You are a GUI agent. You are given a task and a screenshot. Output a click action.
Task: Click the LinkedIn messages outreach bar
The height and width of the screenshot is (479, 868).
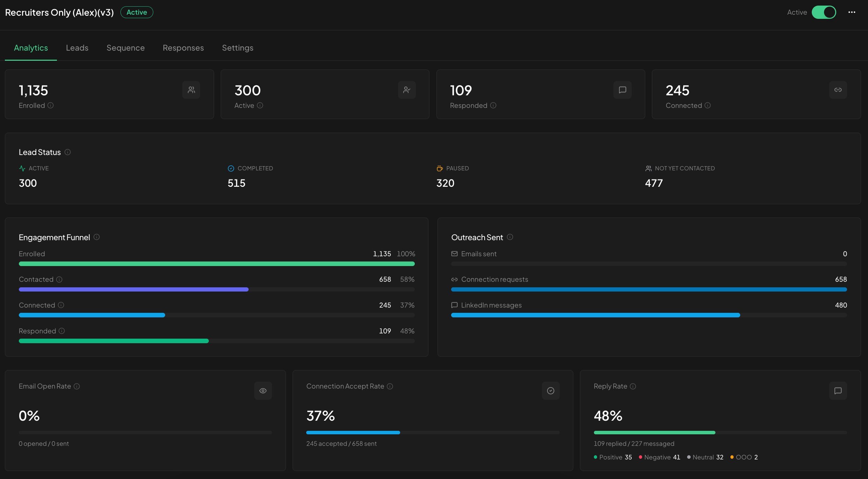coord(596,315)
